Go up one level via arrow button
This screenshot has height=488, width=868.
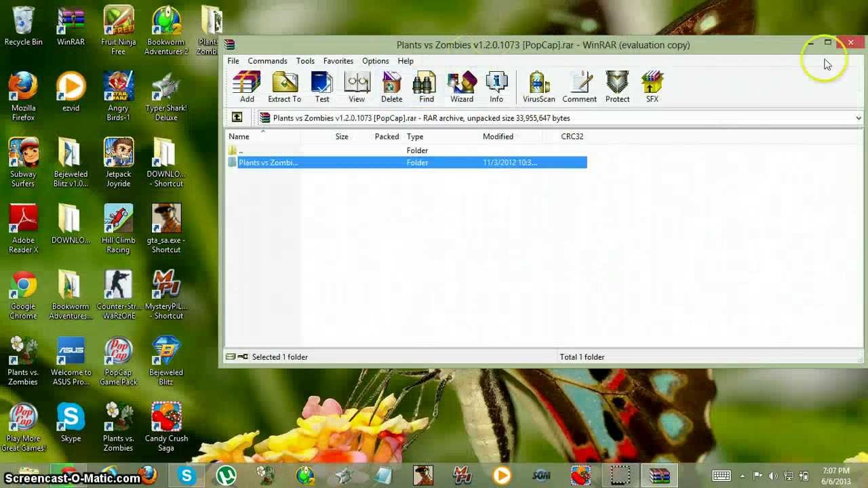(237, 118)
